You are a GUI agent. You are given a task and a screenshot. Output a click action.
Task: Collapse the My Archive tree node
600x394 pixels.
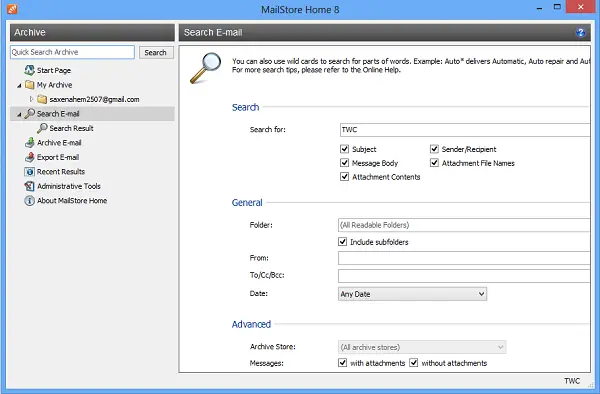(19, 85)
